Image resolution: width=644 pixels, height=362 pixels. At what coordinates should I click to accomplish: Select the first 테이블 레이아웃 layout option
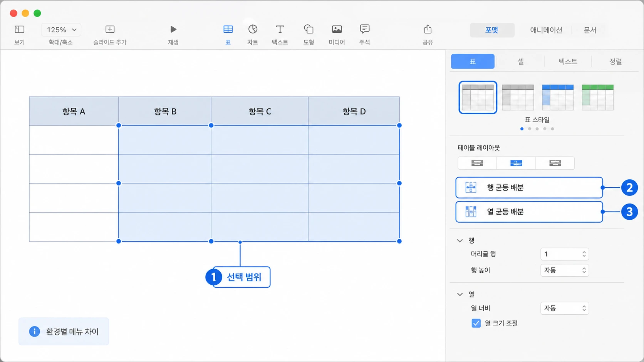pyautogui.click(x=477, y=163)
